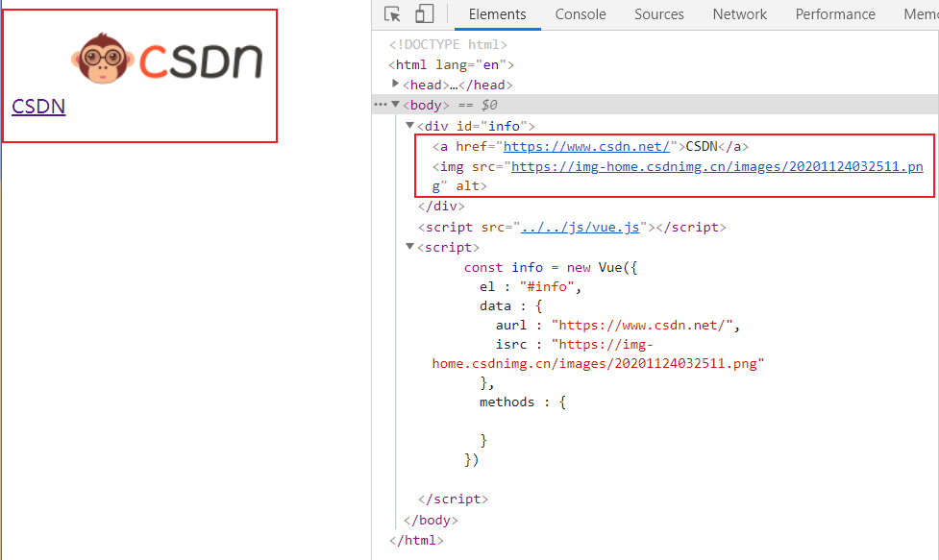
Task: Open the Performance tab
Action: point(835,14)
